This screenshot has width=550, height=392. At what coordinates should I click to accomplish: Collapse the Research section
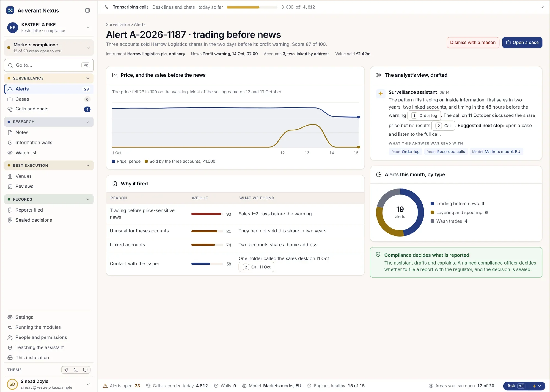tap(49, 122)
